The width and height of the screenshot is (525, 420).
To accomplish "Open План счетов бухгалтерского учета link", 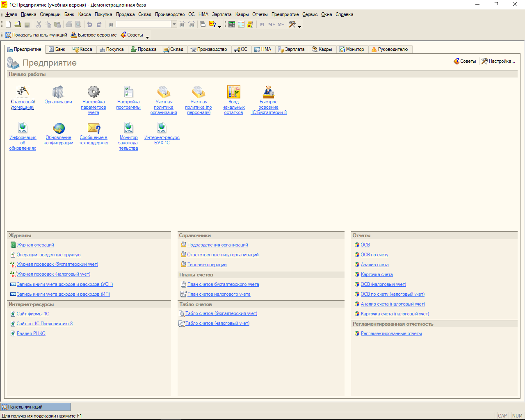I will tap(223, 284).
